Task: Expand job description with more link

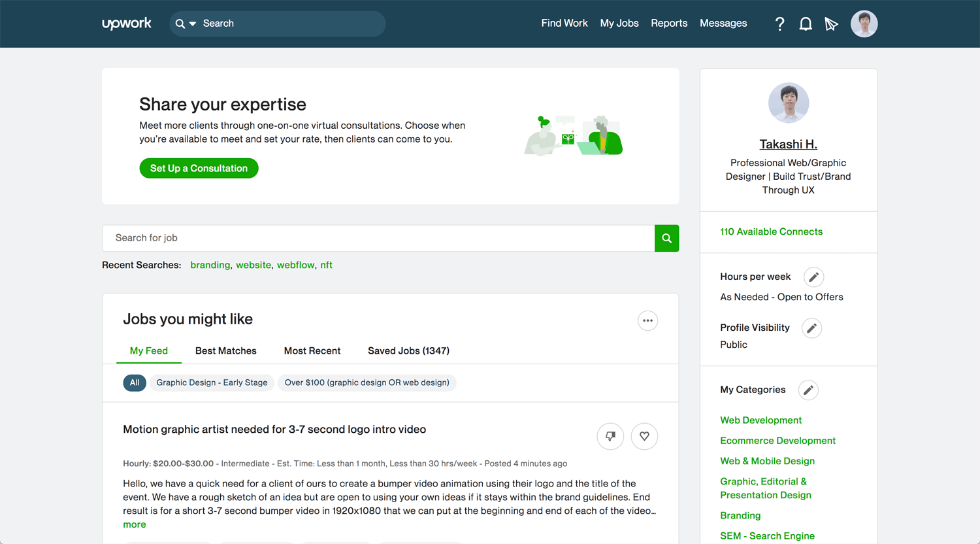Action: click(x=135, y=524)
